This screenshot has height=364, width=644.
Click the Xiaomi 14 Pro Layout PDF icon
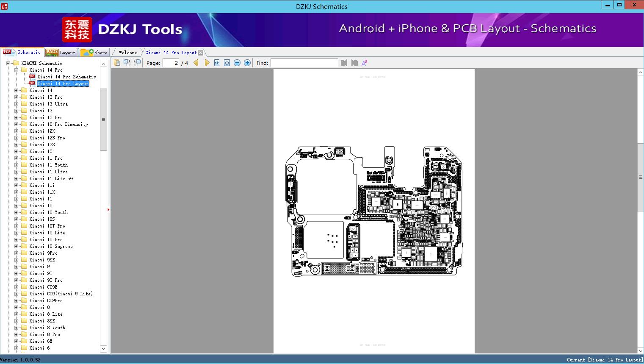[32, 83]
